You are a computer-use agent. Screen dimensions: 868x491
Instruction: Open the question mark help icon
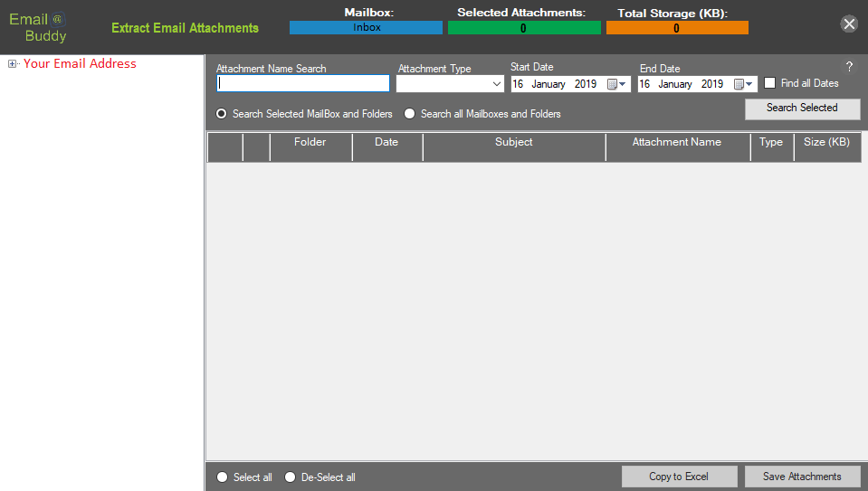[x=849, y=67]
